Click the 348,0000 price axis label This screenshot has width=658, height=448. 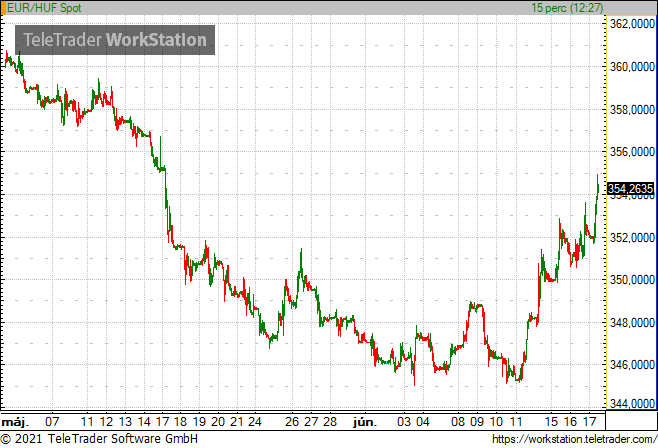(x=632, y=323)
